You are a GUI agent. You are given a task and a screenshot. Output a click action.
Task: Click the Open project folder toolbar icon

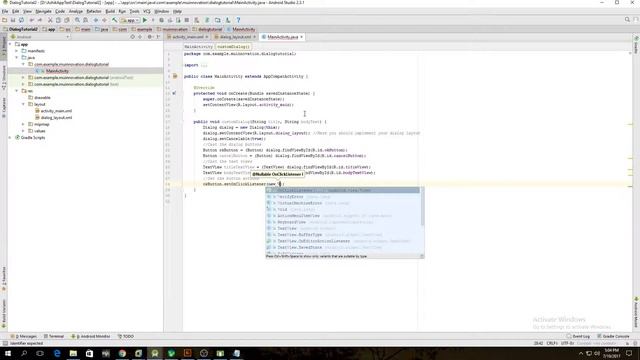click(x=4, y=20)
